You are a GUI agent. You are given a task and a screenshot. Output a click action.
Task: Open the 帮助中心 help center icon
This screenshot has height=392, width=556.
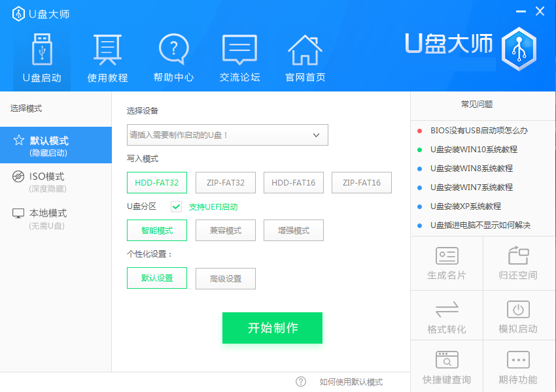(x=173, y=57)
